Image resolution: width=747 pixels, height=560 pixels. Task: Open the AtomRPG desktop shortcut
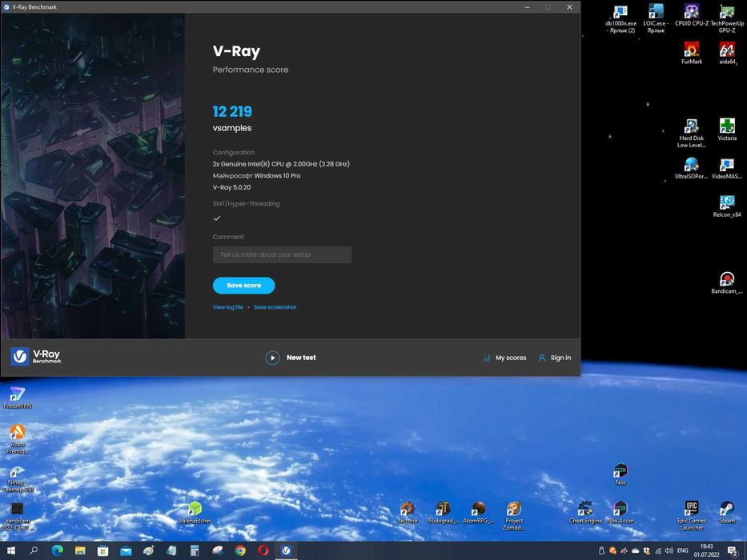tap(478, 513)
